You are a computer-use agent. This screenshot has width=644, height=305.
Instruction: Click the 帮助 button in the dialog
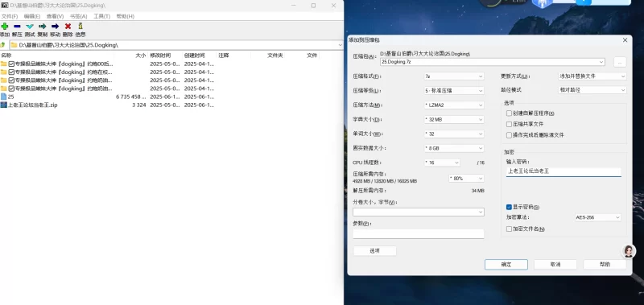[605, 265]
